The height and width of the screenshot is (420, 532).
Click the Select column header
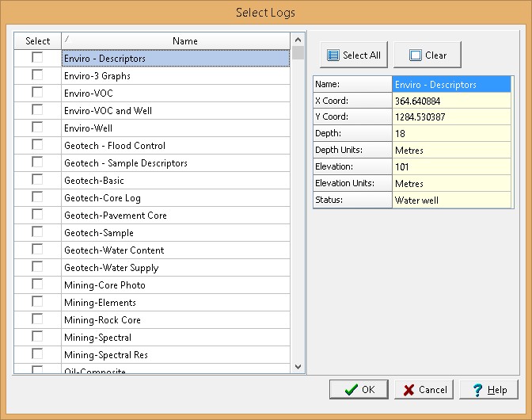(x=37, y=40)
